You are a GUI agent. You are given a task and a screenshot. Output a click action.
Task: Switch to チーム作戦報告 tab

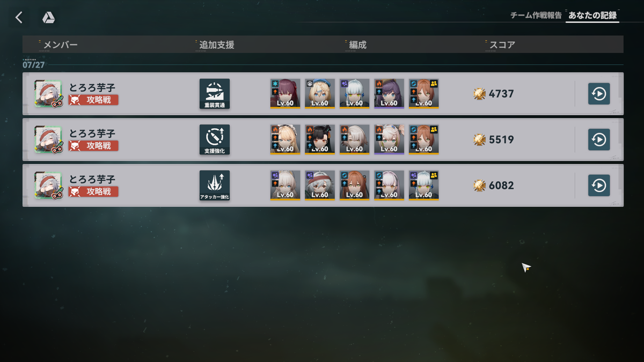(x=536, y=16)
